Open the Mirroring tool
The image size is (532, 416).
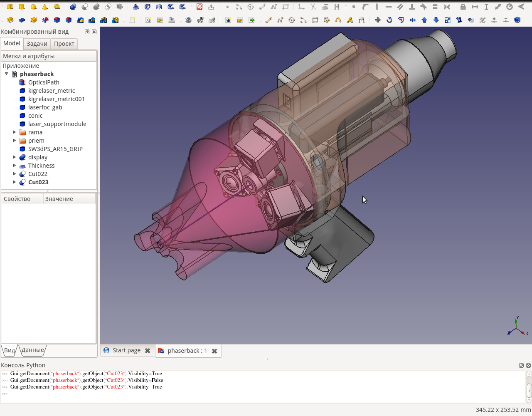pyautogui.click(x=159, y=6)
